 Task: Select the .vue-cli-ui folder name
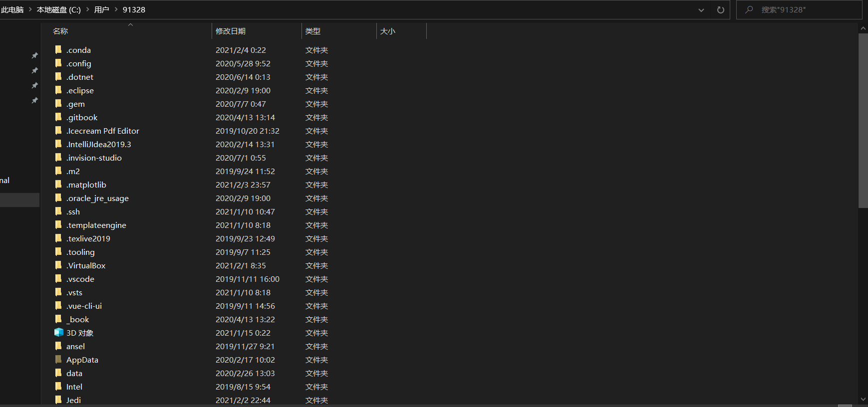[84, 306]
